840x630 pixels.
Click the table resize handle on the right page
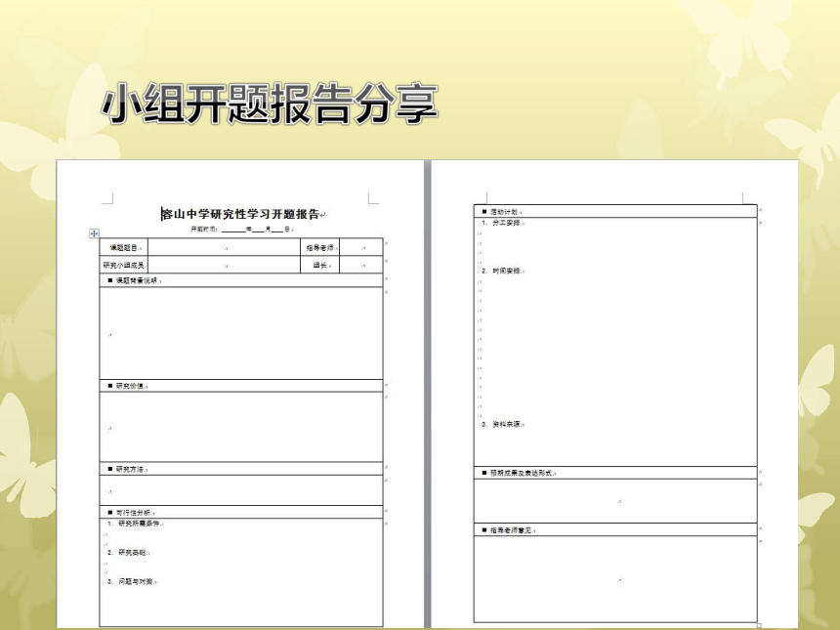pos(759,625)
